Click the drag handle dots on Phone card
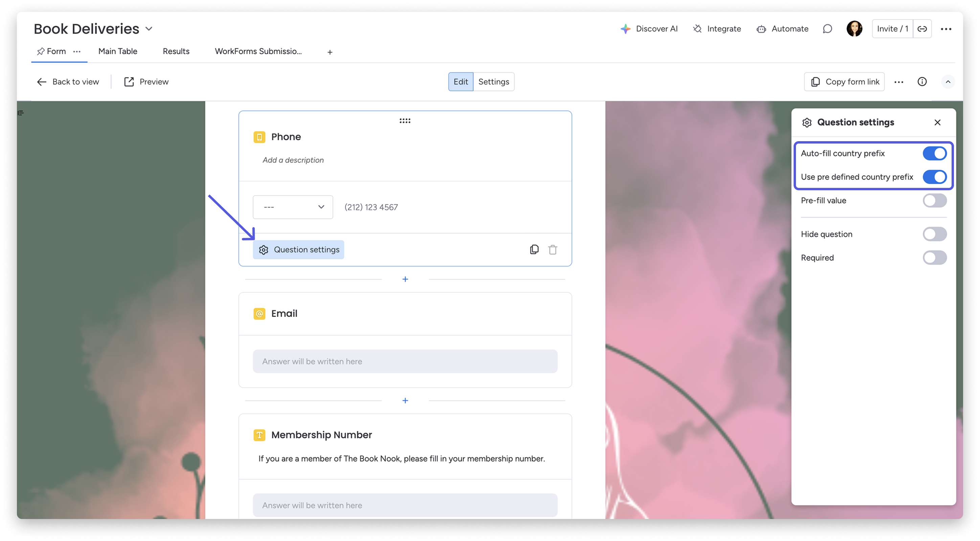The height and width of the screenshot is (541, 980). pyautogui.click(x=405, y=121)
